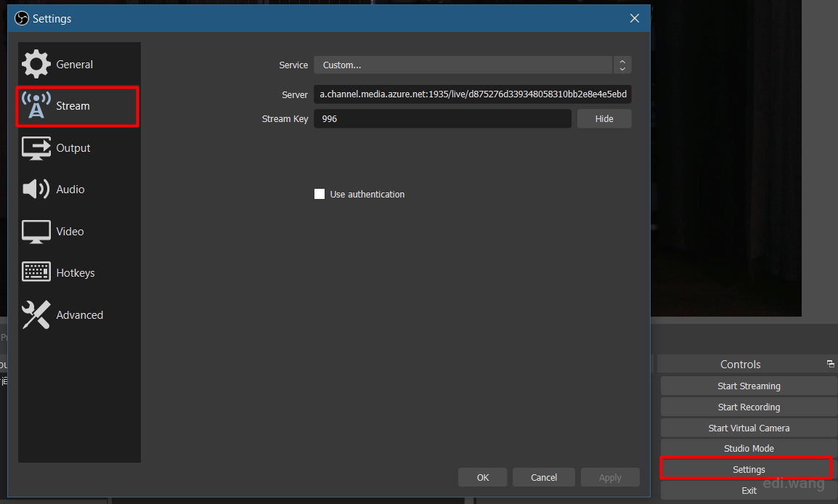Click the Output monitor-arrow icon
Screen dimensions: 838x504
click(x=36, y=148)
